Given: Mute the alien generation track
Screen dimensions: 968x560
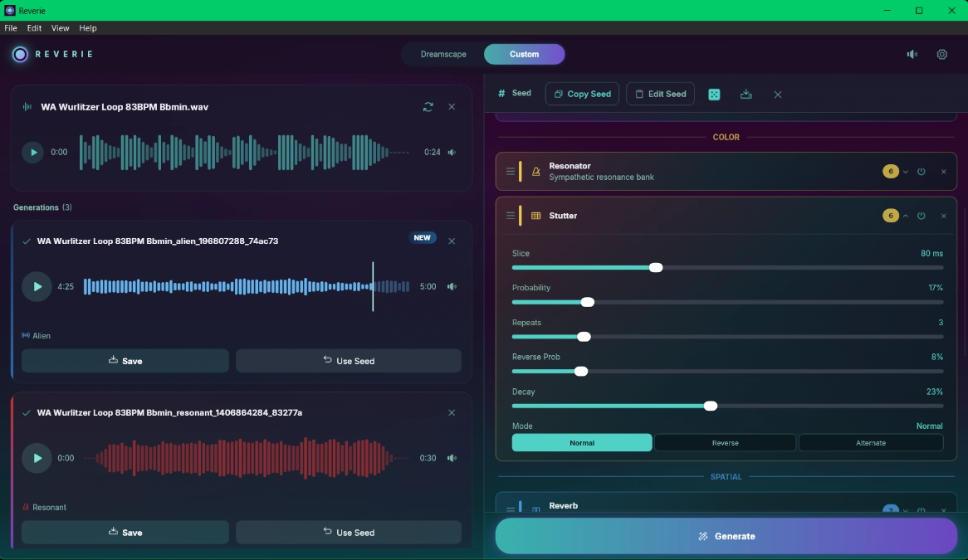Looking at the screenshot, I should pos(452,286).
